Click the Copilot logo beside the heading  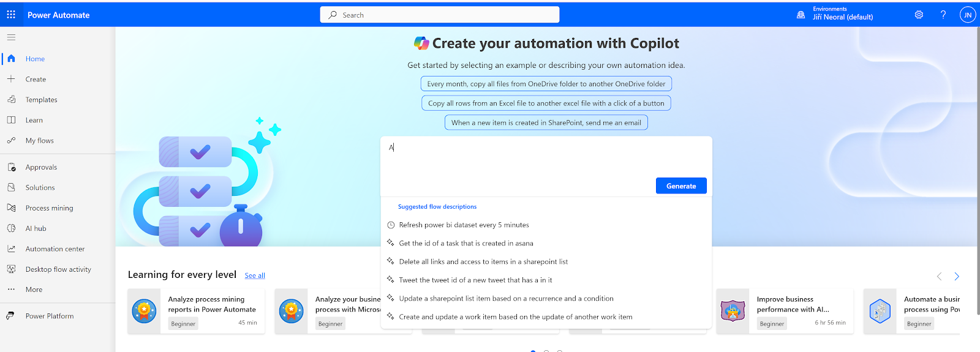(x=421, y=43)
